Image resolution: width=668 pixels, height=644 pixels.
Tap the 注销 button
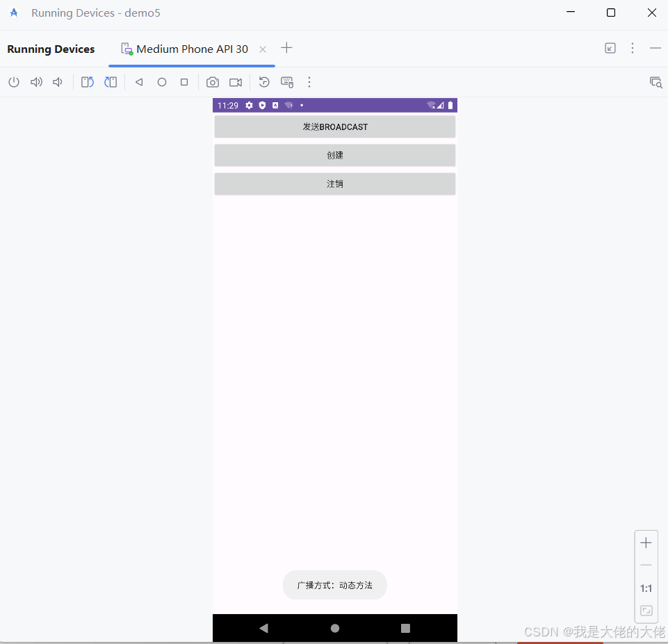[x=335, y=184]
